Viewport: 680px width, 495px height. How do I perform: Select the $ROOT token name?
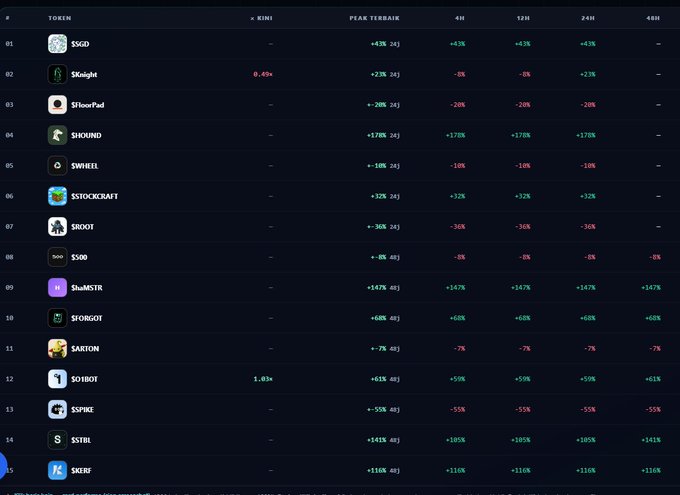tap(82, 226)
